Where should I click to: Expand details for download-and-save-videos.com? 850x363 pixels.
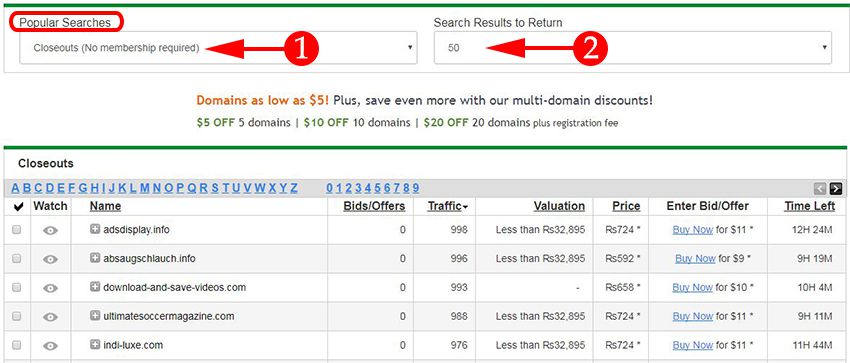coord(95,287)
